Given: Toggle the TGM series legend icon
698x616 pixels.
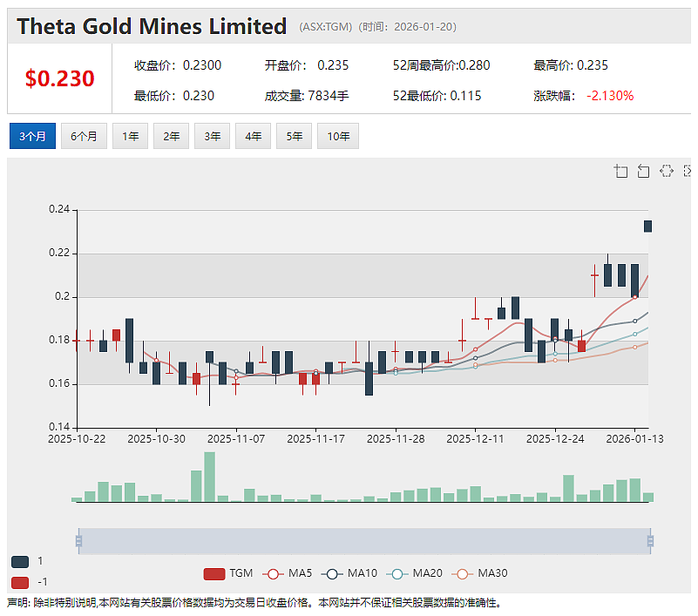Looking at the screenshot, I should point(214,573).
